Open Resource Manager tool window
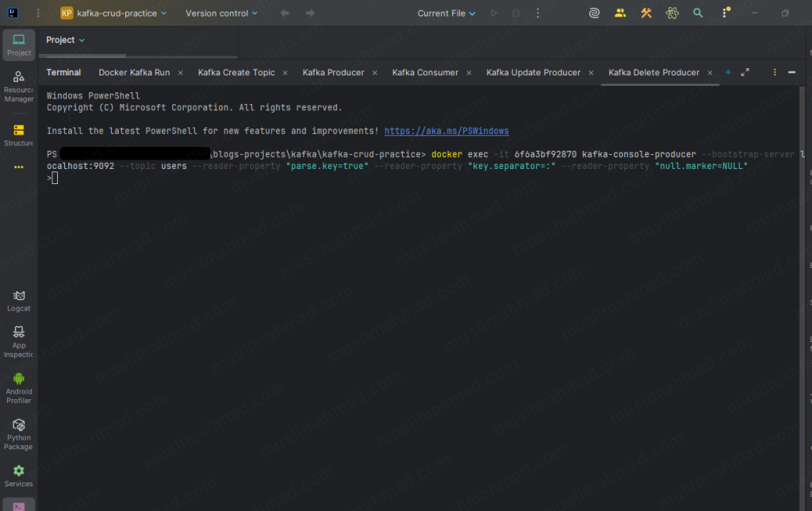812x511 pixels. tap(19, 86)
